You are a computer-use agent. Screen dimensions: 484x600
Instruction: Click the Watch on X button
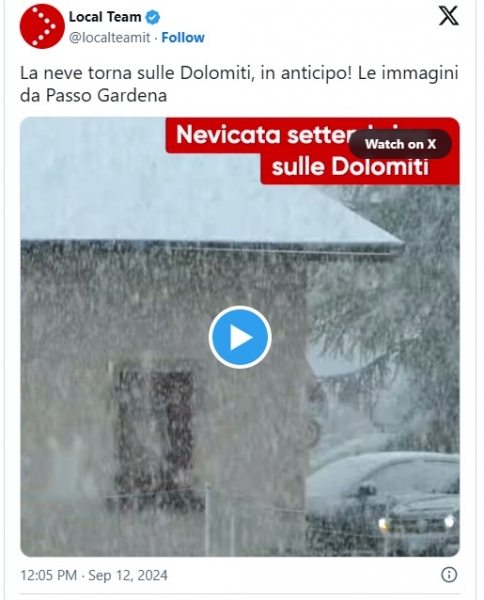(x=400, y=144)
